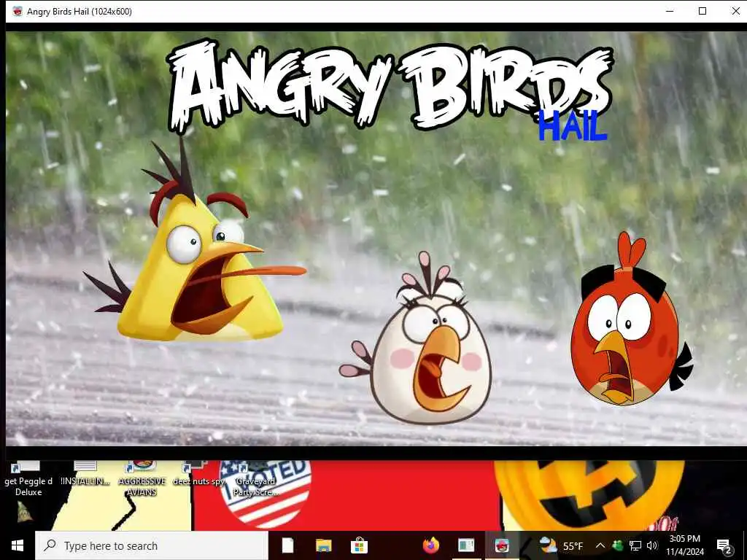
Task: Open the 55°F weather widget
Action: [x=561, y=545]
